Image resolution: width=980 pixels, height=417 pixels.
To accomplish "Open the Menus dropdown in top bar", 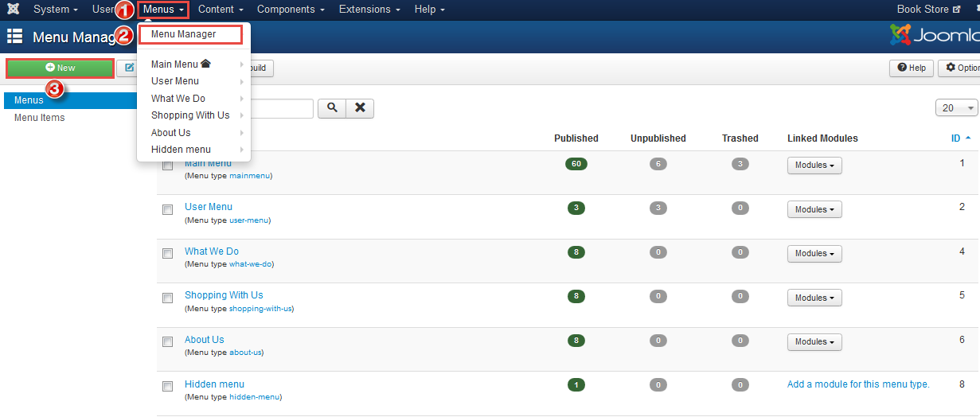I will pyautogui.click(x=163, y=10).
